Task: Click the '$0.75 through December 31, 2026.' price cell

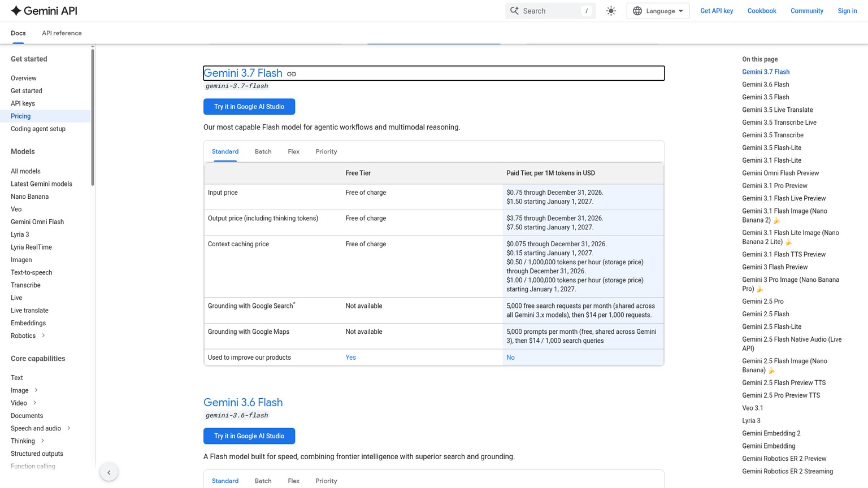Action: tap(555, 193)
